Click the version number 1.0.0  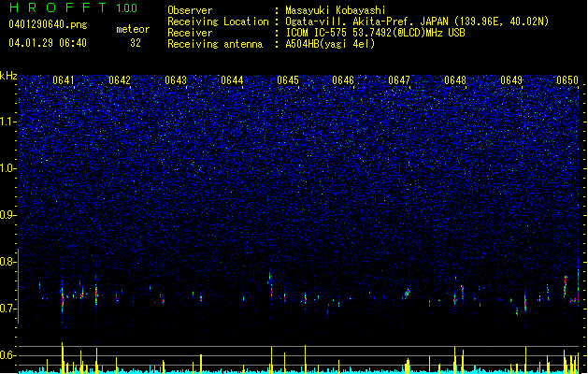point(126,8)
